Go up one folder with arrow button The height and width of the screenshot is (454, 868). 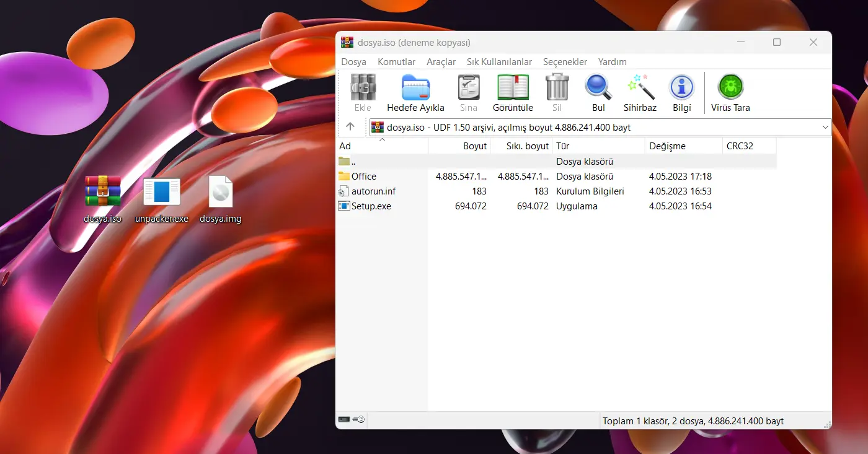[x=350, y=127]
